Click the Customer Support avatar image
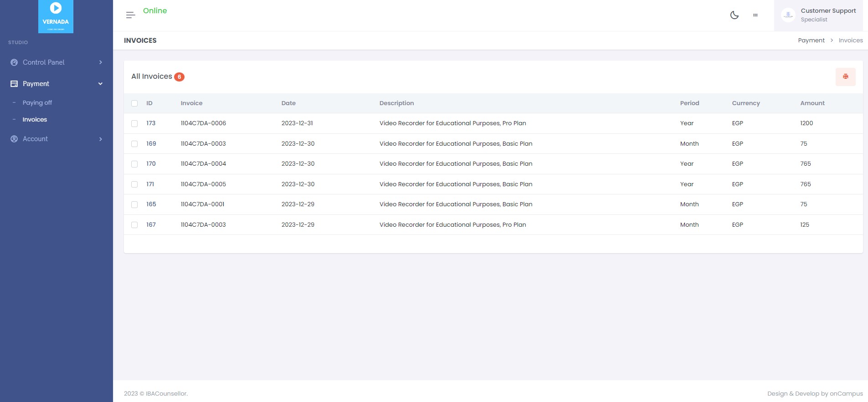Screen dimensions: 868x402 [788, 15]
